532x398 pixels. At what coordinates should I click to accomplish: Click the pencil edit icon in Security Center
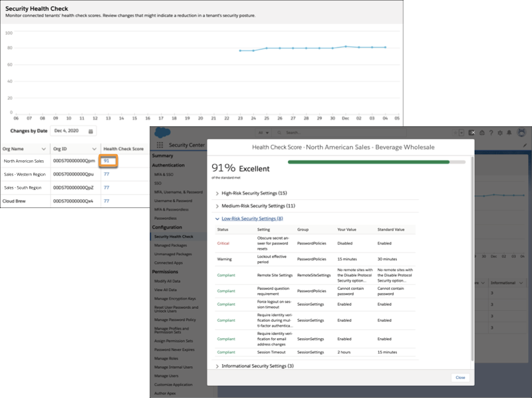point(525,145)
